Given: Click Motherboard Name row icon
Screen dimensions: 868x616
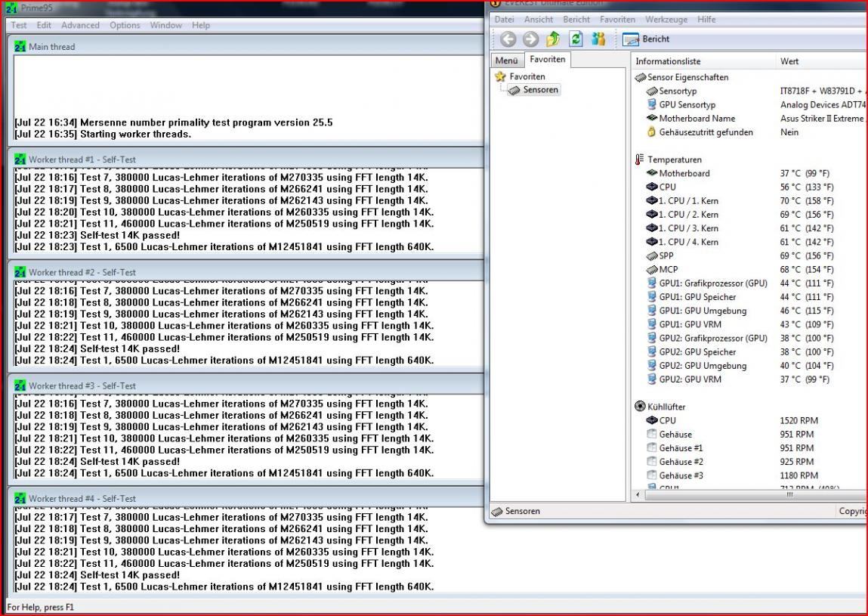Looking at the screenshot, I should [651, 118].
